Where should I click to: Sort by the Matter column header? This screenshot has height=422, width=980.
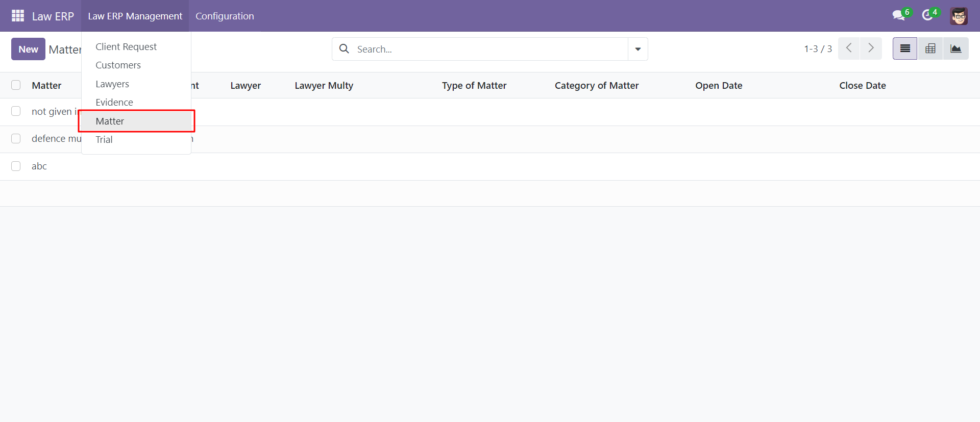click(46, 86)
